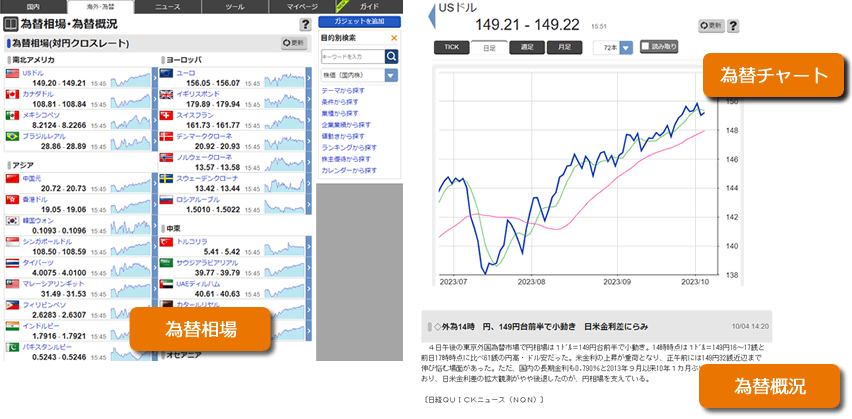
Task: Click the help icon in the chart header
Action: 733,25
